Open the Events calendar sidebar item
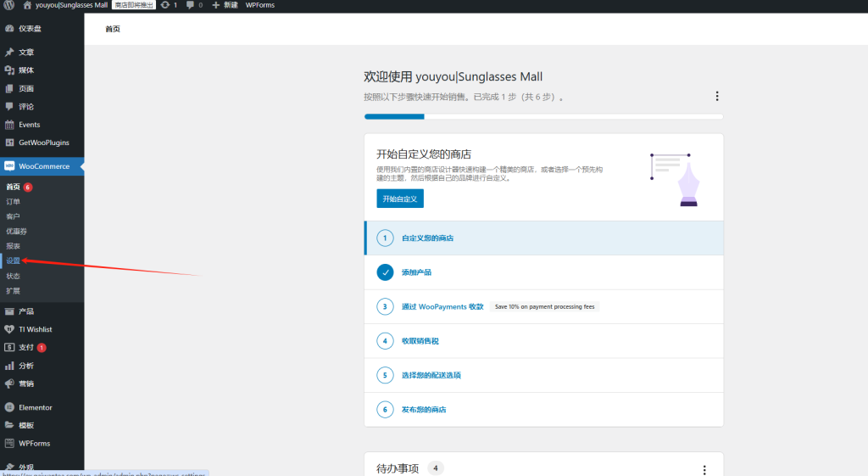This screenshot has height=476, width=868. coord(29,125)
